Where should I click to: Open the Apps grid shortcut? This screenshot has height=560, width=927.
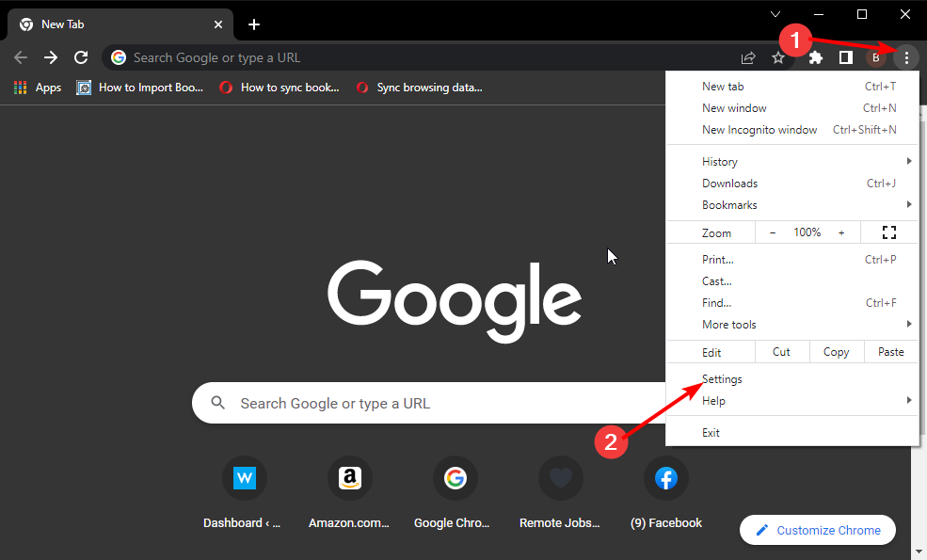[38, 88]
